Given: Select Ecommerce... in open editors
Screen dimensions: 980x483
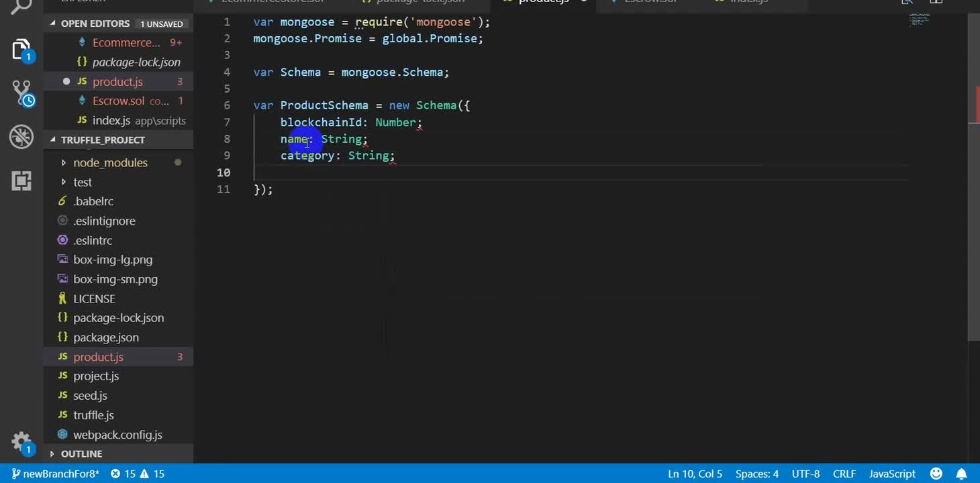Looking at the screenshot, I should pos(126,42).
